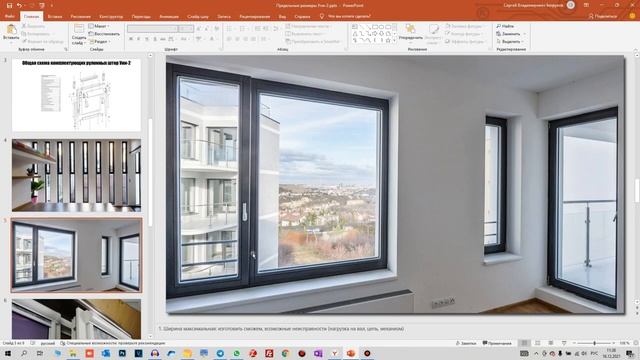
Task: Click the clock in system tray
Action: click(x=611, y=353)
